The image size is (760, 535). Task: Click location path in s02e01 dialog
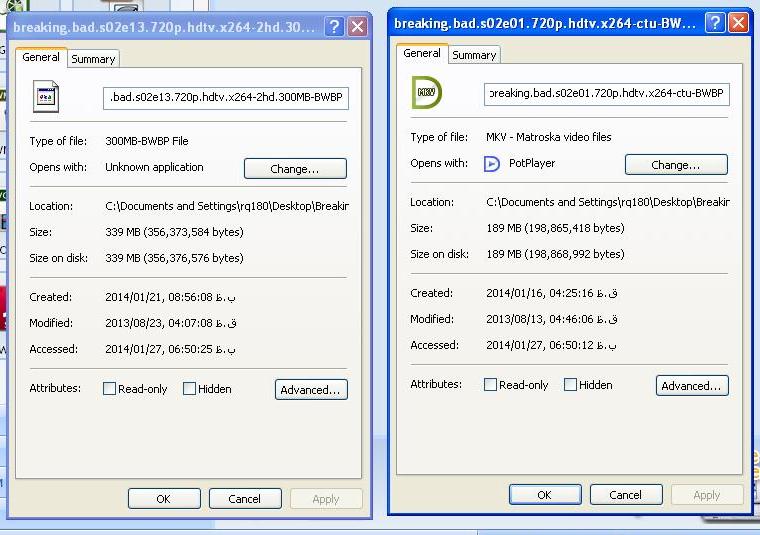(608, 203)
